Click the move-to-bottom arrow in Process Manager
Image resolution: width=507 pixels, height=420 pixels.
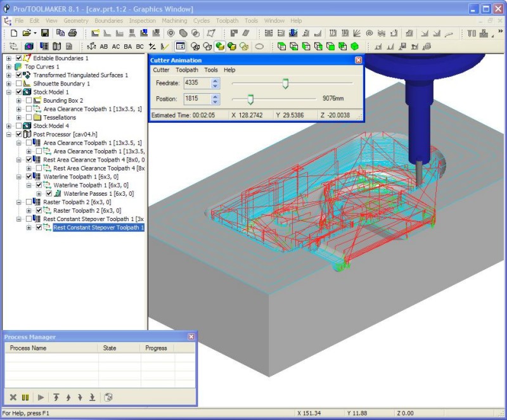tap(92, 397)
